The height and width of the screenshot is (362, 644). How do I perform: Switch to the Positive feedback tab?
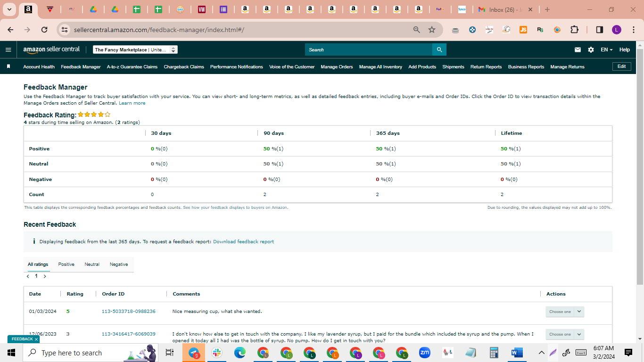[x=66, y=264]
